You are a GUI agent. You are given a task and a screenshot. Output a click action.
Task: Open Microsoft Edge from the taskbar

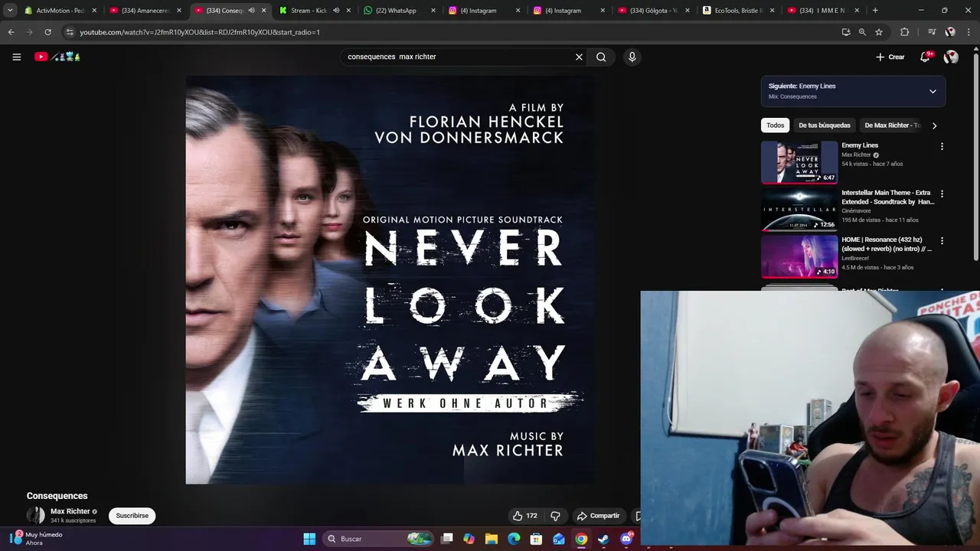[514, 539]
